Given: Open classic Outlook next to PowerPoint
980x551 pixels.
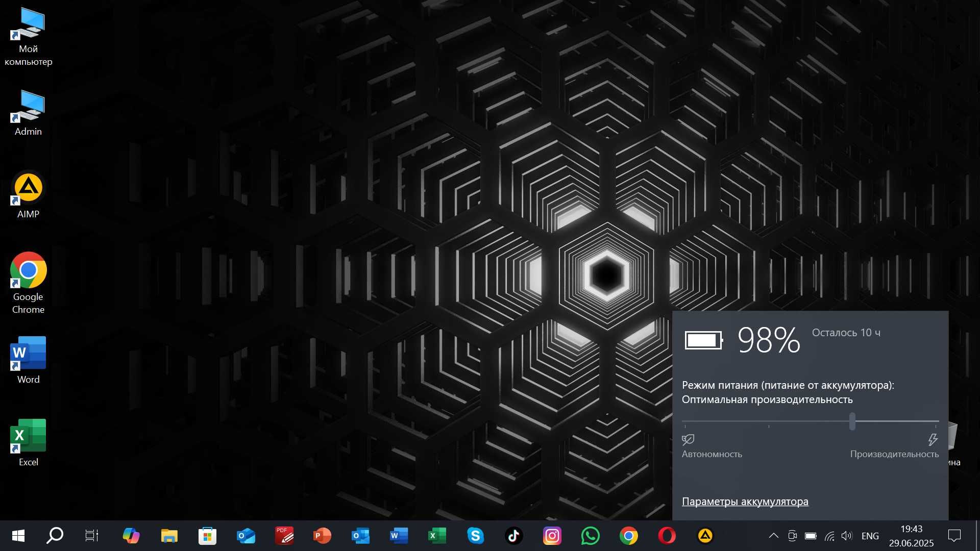Looking at the screenshot, I should tap(360, 536).
